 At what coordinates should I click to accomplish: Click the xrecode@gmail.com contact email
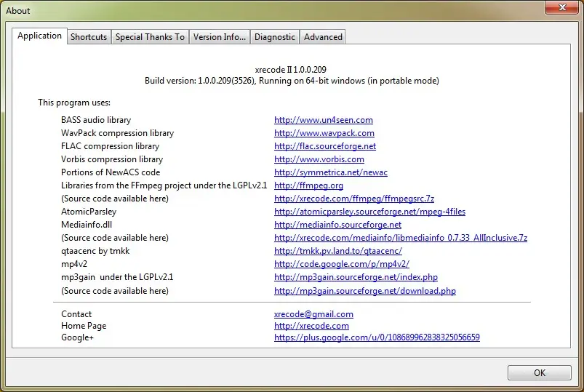tap(313, 314)
